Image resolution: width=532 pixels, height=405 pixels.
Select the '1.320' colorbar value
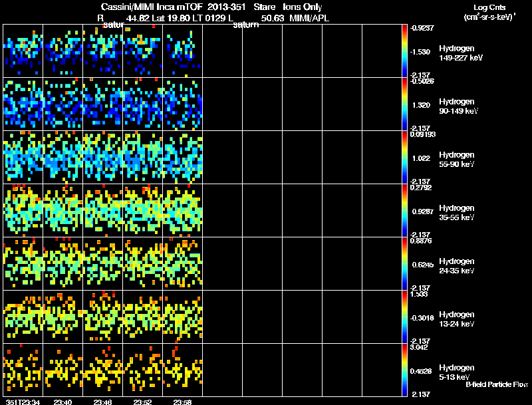(421, 105)
